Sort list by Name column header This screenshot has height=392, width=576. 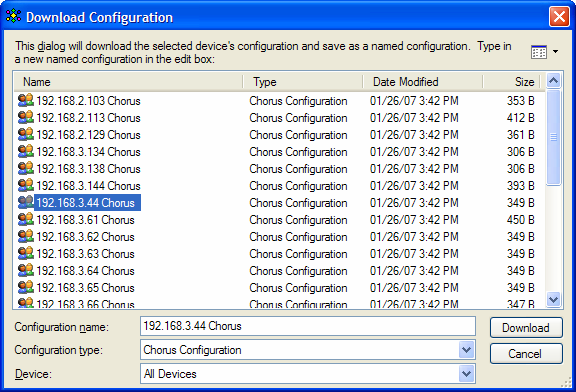pos(129,82)
